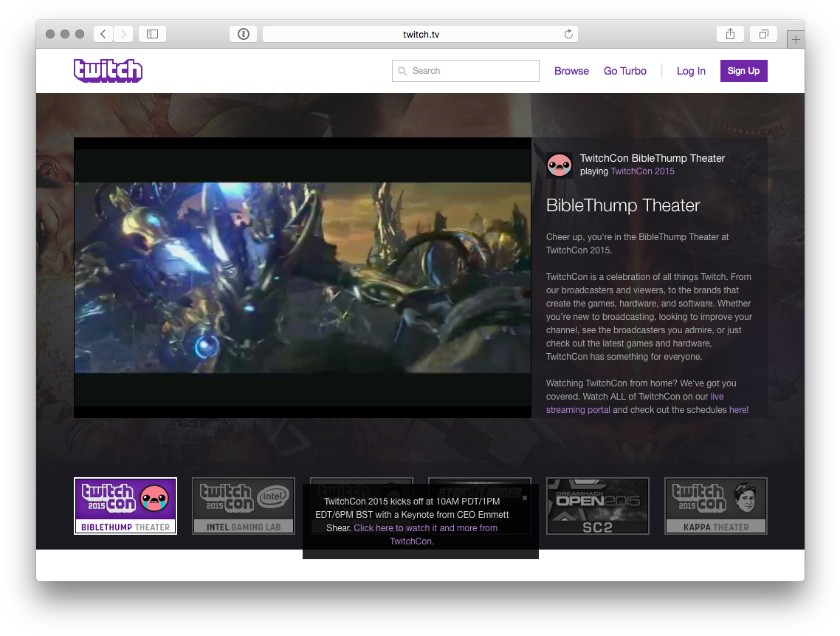840x636 pixels.
Task: Click the Log In link
Action: (x=691, y=71)
